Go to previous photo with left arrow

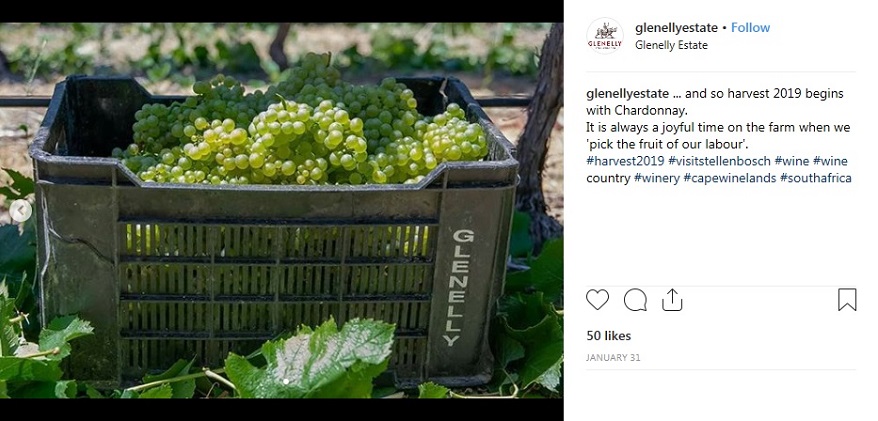point(21,211)
